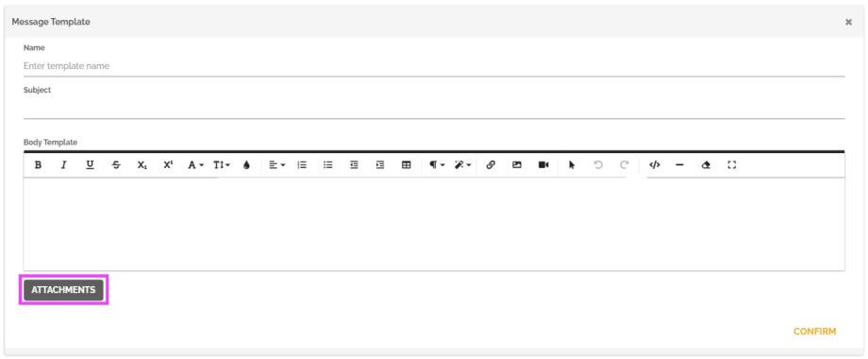Open the paragraph format dropdown
Viewport: 868px width, 359px height.
437,164
